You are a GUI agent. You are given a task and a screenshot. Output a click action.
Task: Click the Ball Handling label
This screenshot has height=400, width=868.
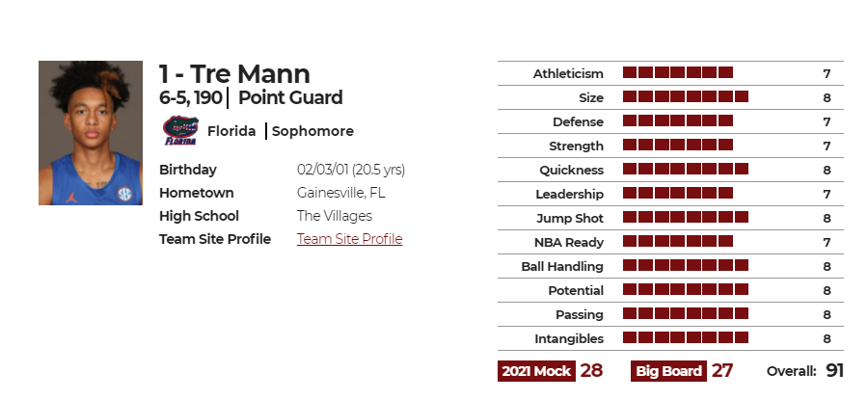pyautogui.click(x=562, y=266)
